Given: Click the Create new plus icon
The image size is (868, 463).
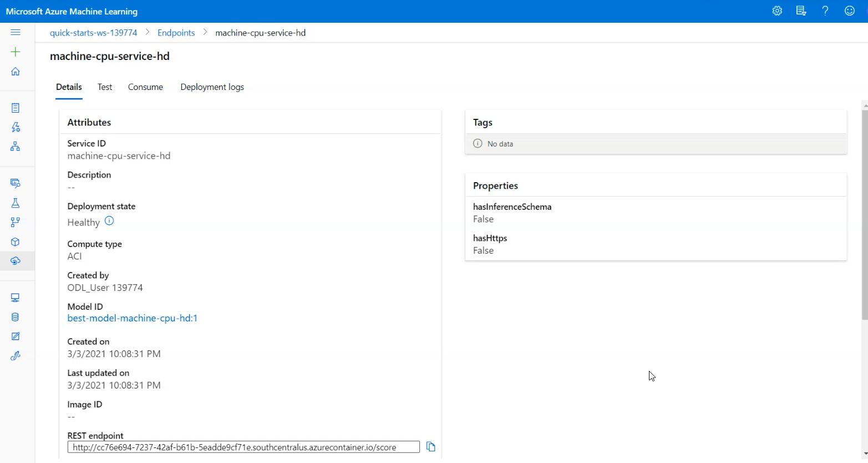Looking at the screenshot, I should point(16,52).
